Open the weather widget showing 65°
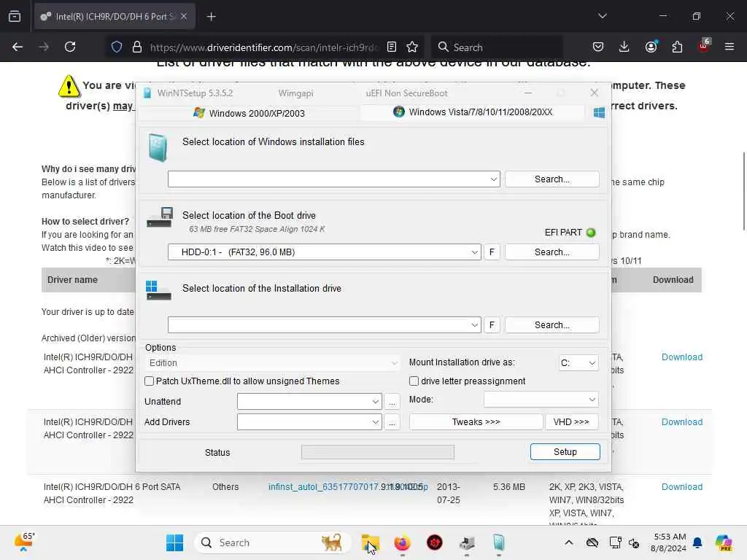Viewport: 747px width, 560px height. (25, 542)
